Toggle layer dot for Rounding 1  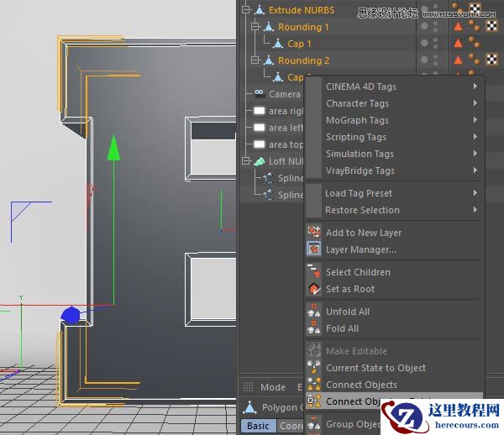[x=424, y=26]
